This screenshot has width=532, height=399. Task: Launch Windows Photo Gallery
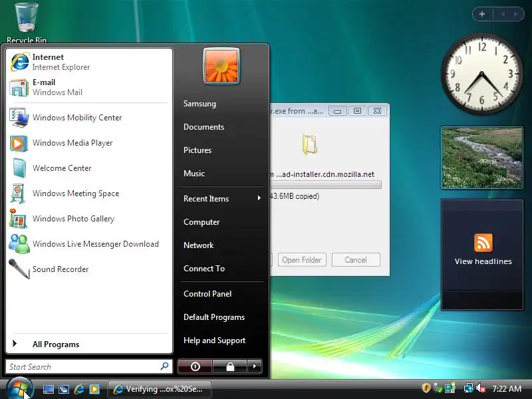coord(89,219)
